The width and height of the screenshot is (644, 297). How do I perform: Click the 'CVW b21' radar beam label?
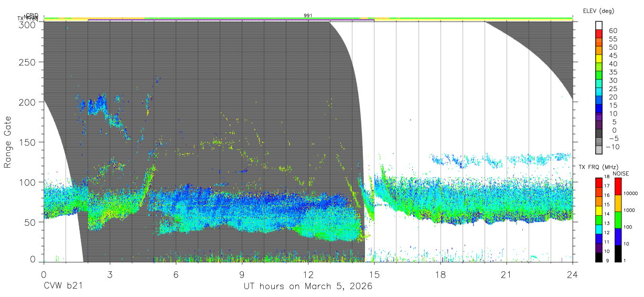[63, 287]
